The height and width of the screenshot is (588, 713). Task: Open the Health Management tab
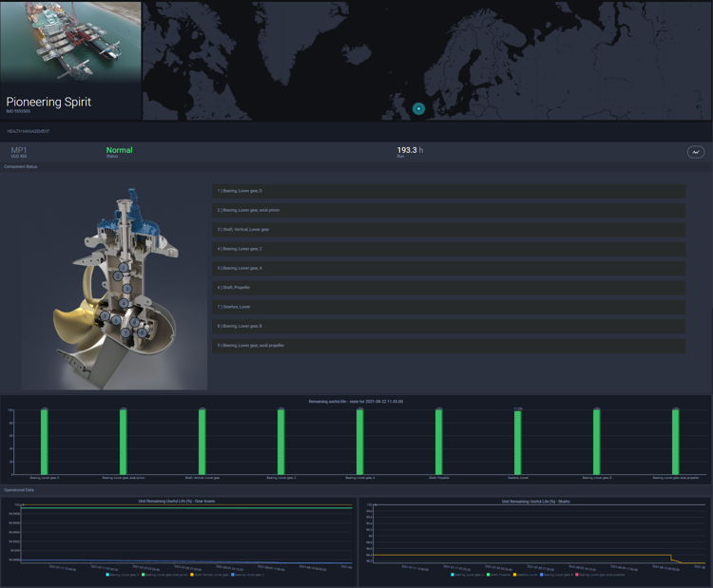pos(29,131)
